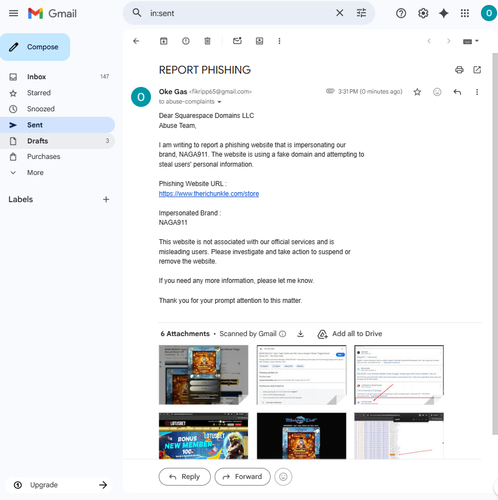Open the second attachment document thumbnail
The image size is (498, 500).
(301, 375)
